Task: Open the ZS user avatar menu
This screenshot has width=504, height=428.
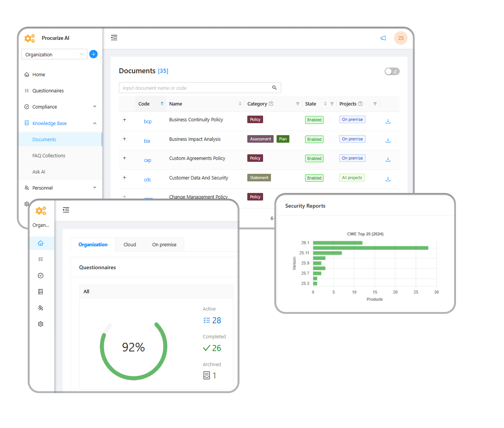Action: coord(400,38)
